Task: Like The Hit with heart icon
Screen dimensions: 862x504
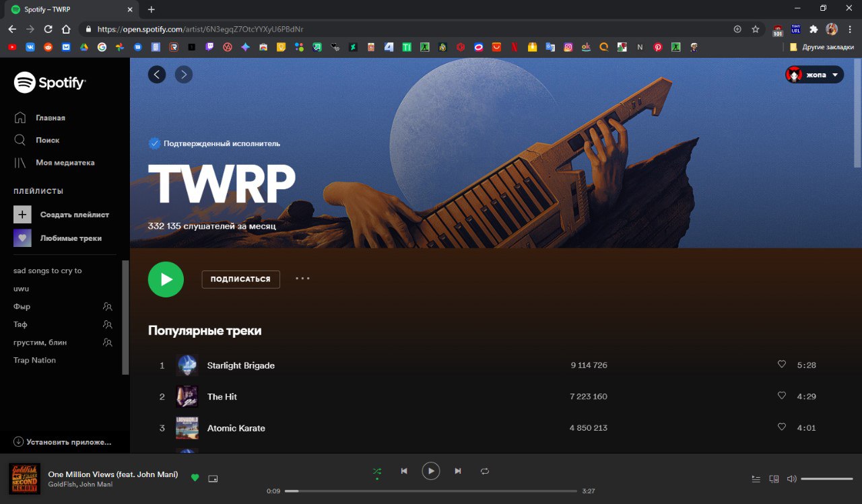Action: pyautogui.click(x=782, y=396)
